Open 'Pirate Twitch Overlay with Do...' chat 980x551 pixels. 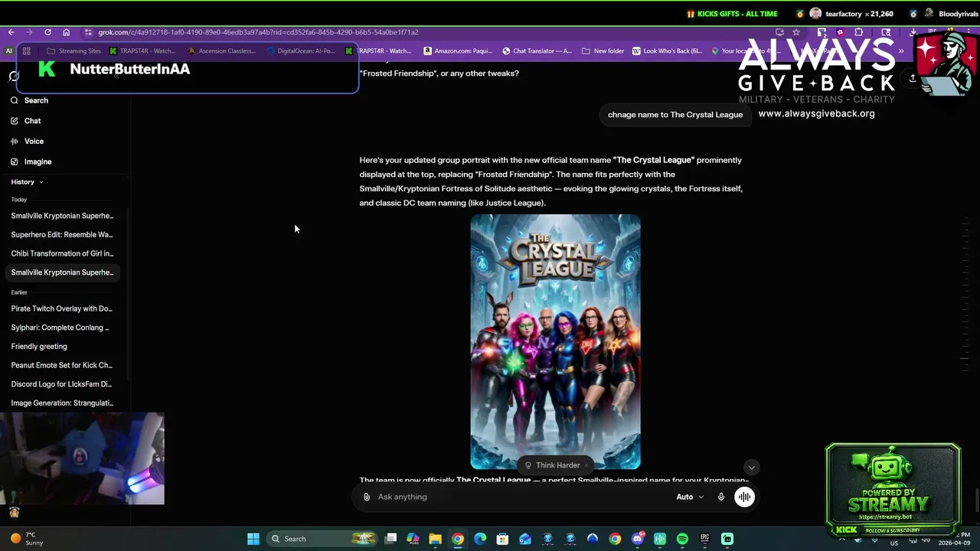click(x=62, y=309)
